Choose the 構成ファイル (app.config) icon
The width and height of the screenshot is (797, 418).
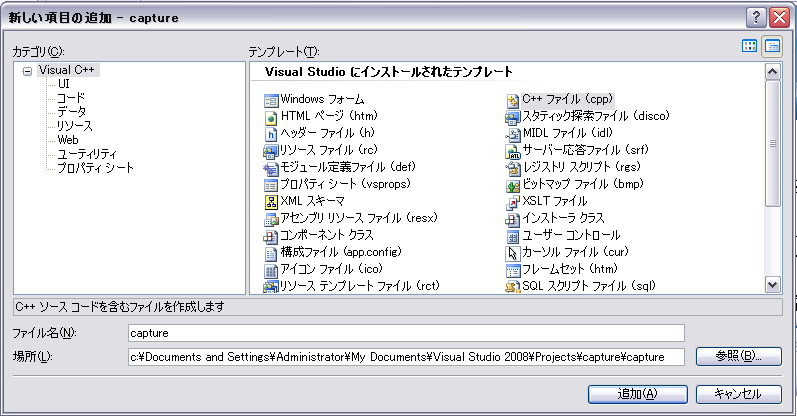[x=271, y=253]
